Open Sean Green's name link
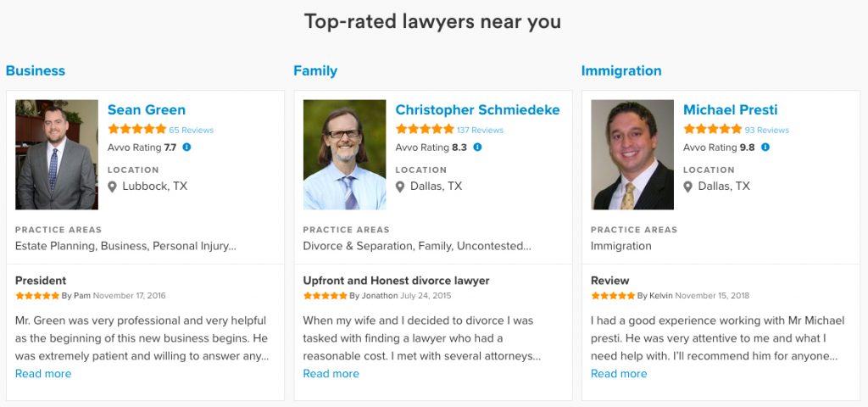 click(147, 110)
